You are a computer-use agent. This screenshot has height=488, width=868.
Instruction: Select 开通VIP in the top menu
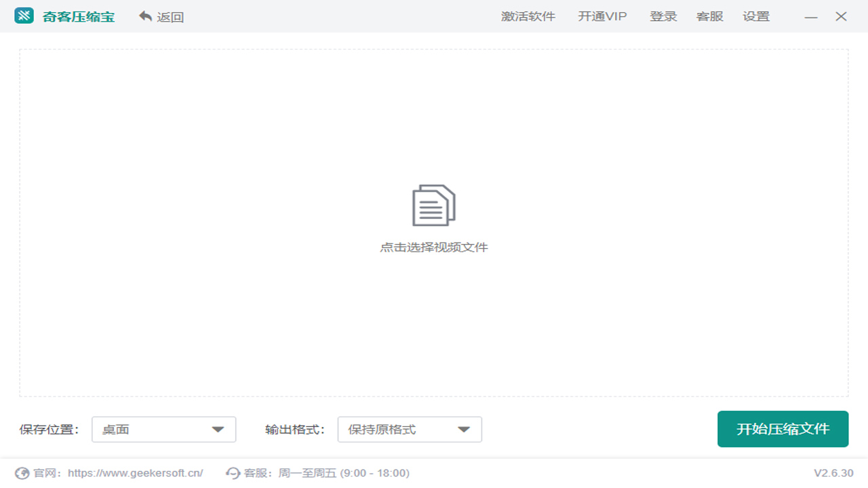coord(602,16)
